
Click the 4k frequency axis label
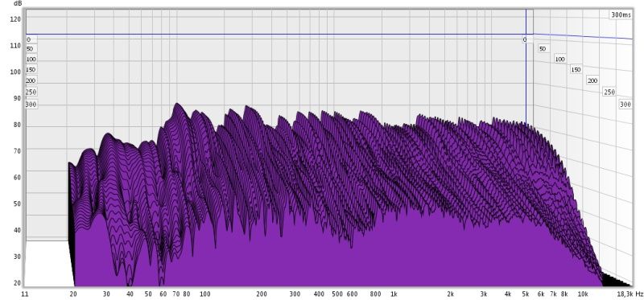pyautogui.click(x=508, y=294)
